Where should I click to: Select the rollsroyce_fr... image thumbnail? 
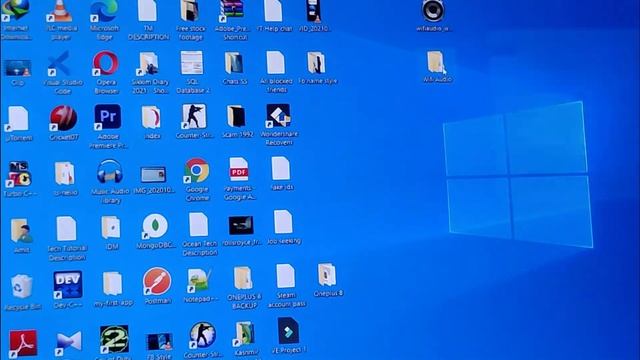coord(241,226)
